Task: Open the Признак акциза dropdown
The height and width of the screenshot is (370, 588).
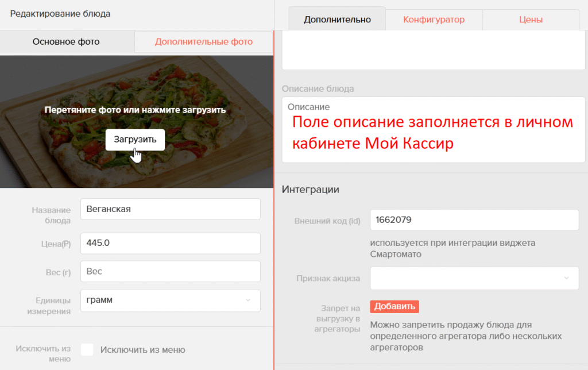Action: click(474, 278)
